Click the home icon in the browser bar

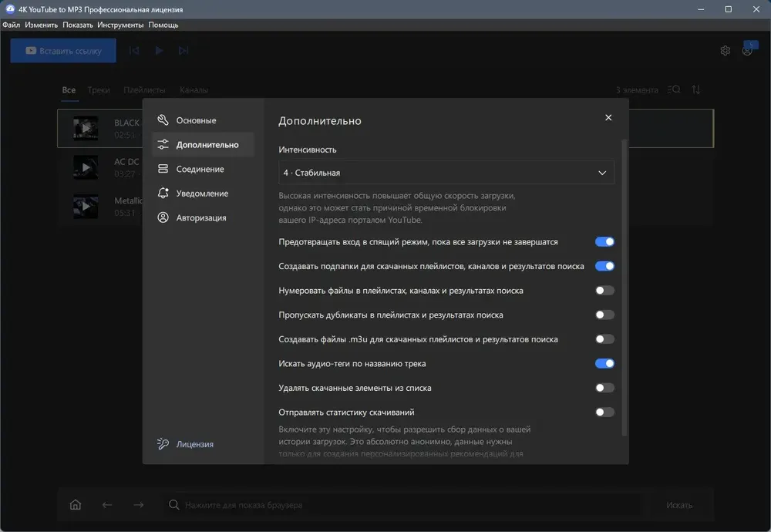[x=76, y=505]
